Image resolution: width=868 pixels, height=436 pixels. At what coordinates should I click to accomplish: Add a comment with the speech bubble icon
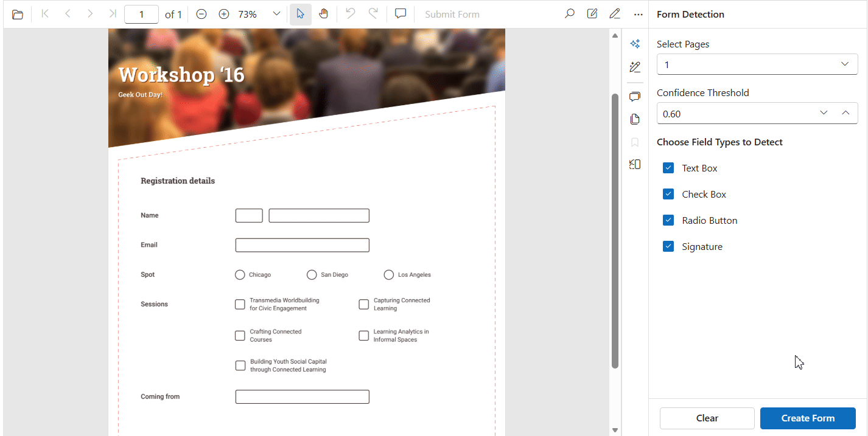(x=401, y=13)
